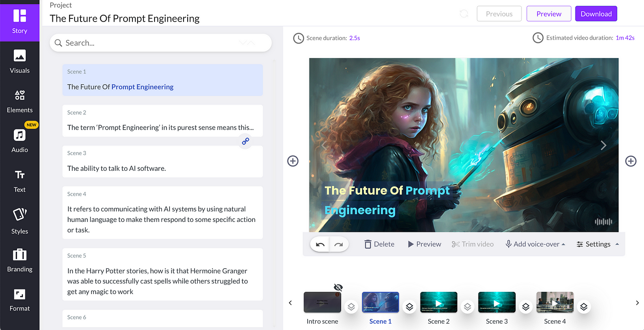Open the Branding panel
The width and height of the screenshot is (644, 330).
[19, 260]
